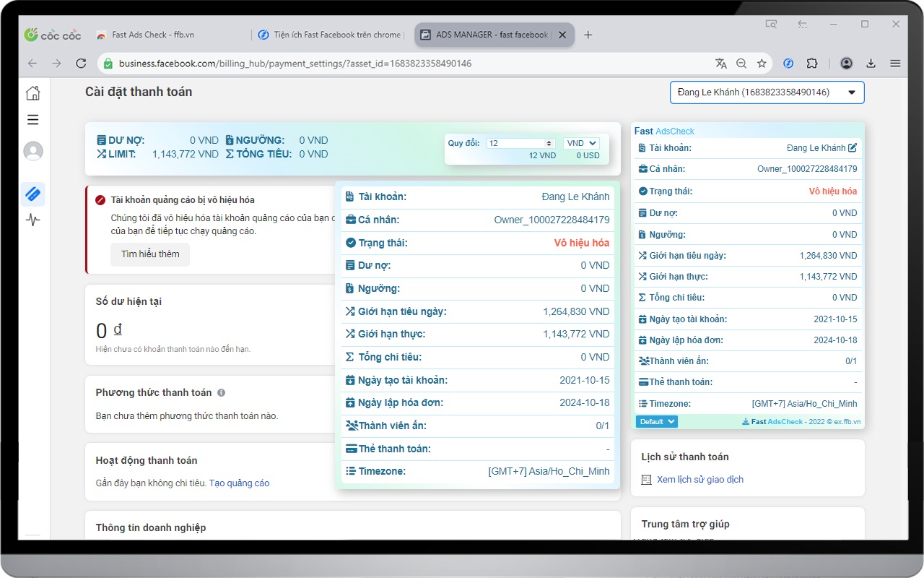Click info icon beside Phương thức thanh toán
This screenshot has width=924, height=578.
coord(221,393)
